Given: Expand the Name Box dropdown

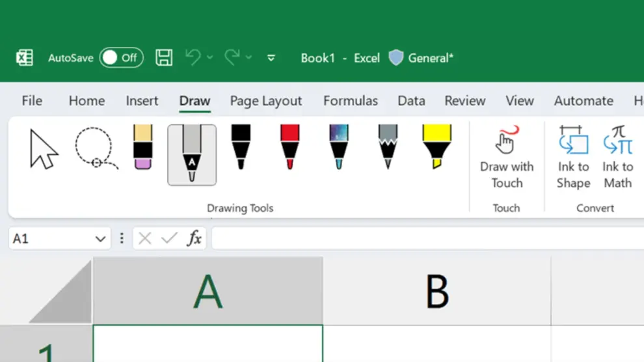Looking at the screenshot, I should (x=100, y=239).
